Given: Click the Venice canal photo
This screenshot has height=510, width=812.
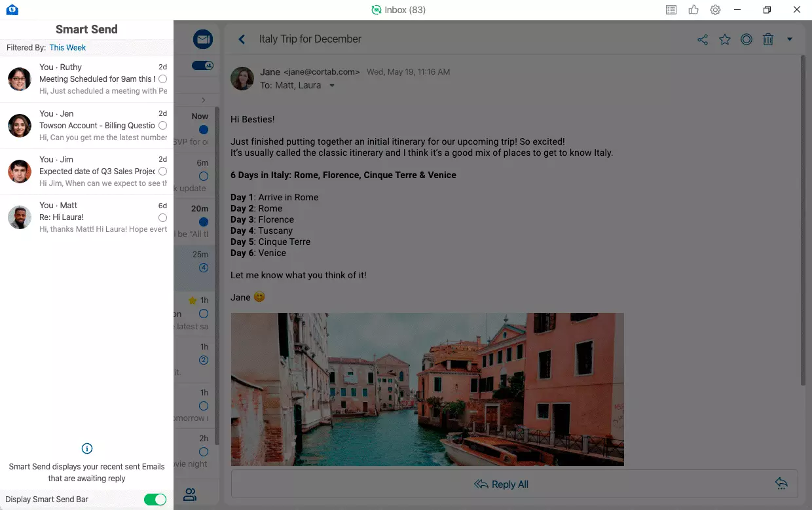Looking at the screenshot, I should pyautogui.click(x=427, y=390).
